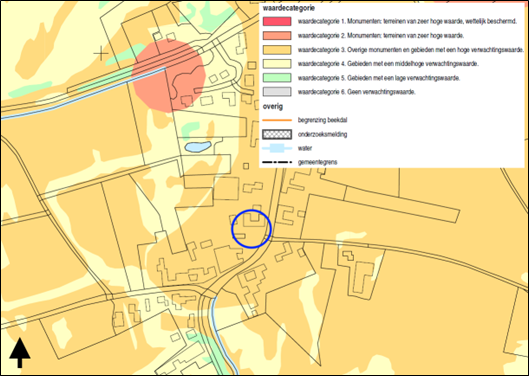This screenshot has width=529, height=376.
Task: Click the small cross marker on the map
Action: pos(101,53)
